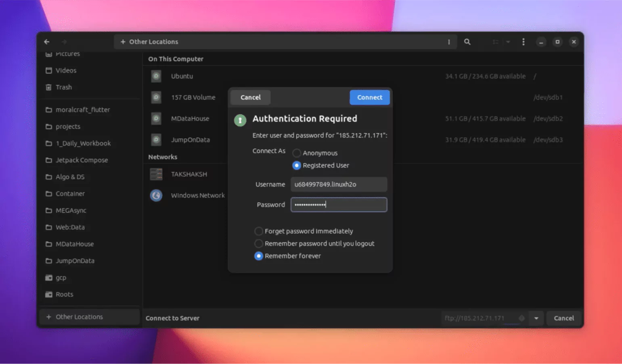Click the "On This Computer" heading
622x364 pixels.
pyautogui.click(x=176, y=59)
